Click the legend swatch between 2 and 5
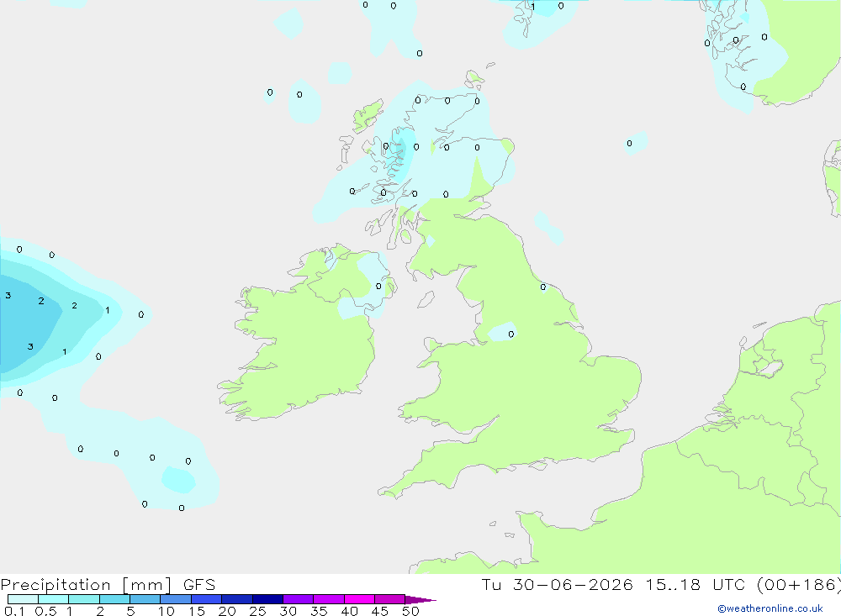This screenshot has width=841, height=616. (114, 599)
